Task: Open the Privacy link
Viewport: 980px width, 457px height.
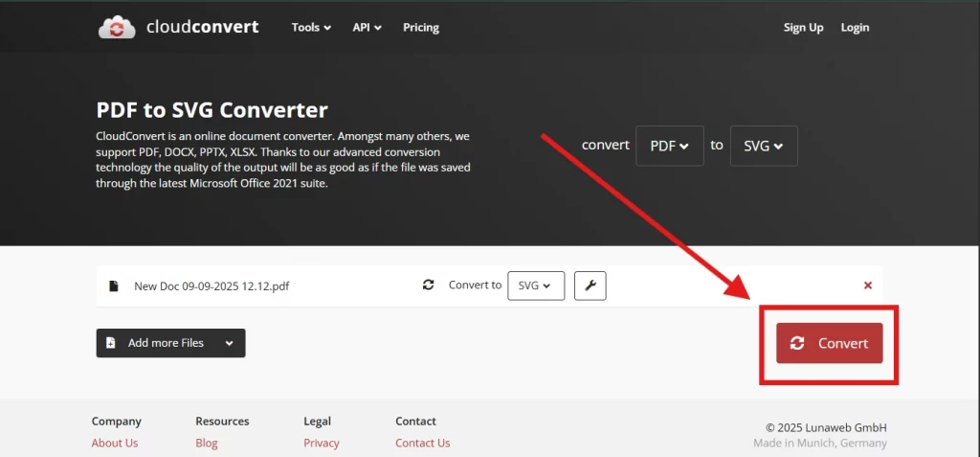Action: click(322, 444)
